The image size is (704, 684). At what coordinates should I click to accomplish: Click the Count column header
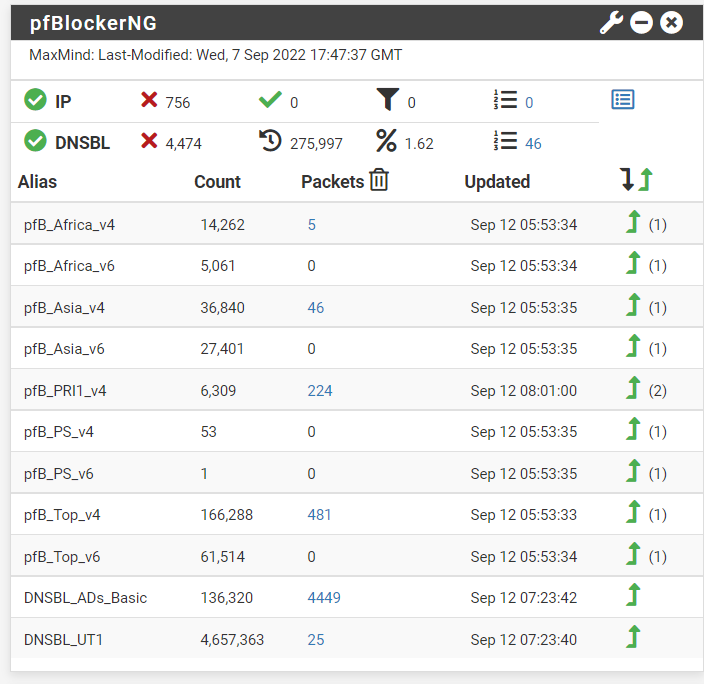(217, 182)
